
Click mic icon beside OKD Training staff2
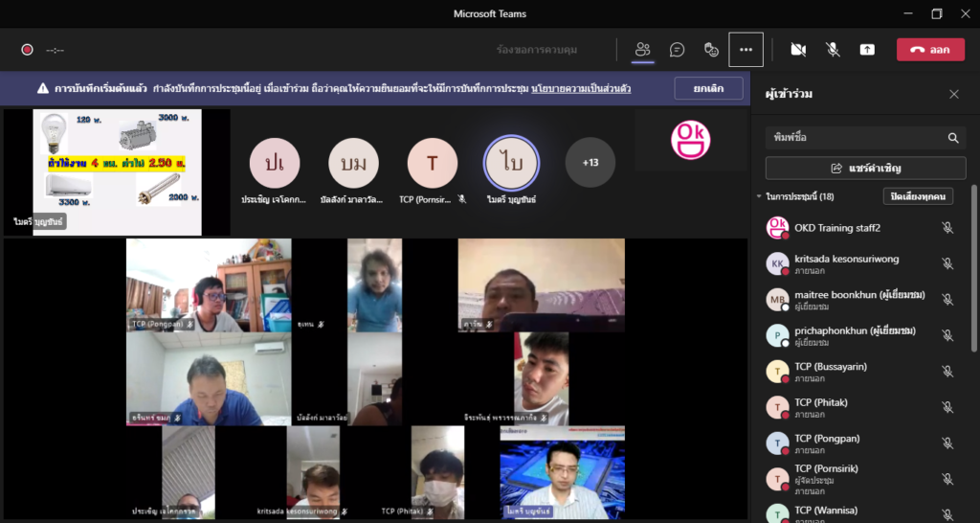[x=947, y=228]
